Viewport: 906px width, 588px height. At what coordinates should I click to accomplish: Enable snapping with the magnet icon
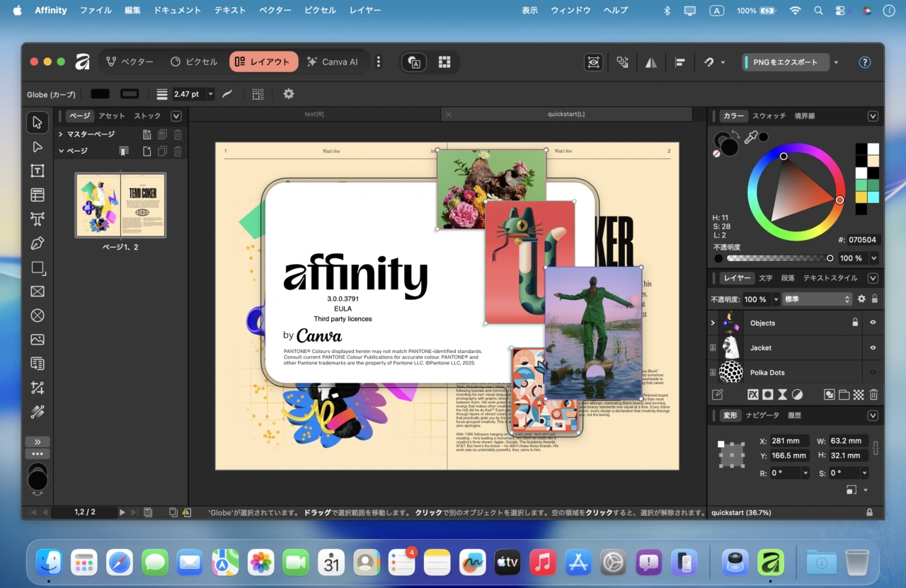pyautogui.click(x=708, y=62)
